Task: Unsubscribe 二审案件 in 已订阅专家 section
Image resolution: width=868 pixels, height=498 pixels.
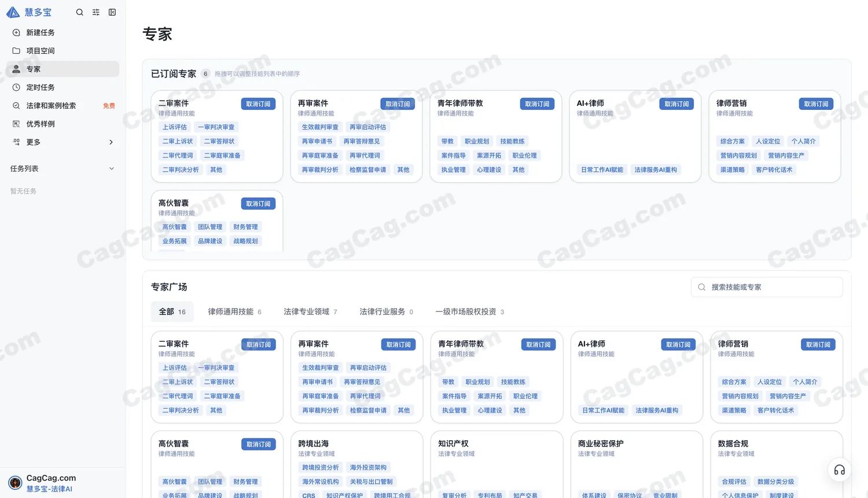Action: [x=258, y=104]
